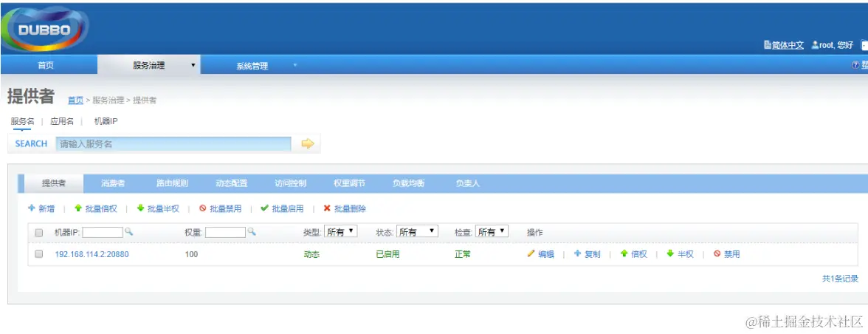The image size is (868, 334).
Task: Toggle the select-all checkbox in table header
Action: point(38,233)
